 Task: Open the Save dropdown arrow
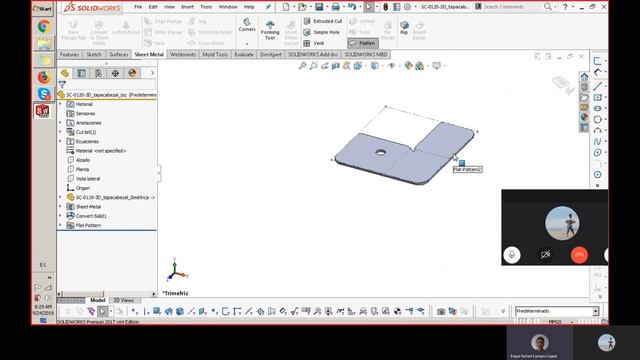pos(327,7)
